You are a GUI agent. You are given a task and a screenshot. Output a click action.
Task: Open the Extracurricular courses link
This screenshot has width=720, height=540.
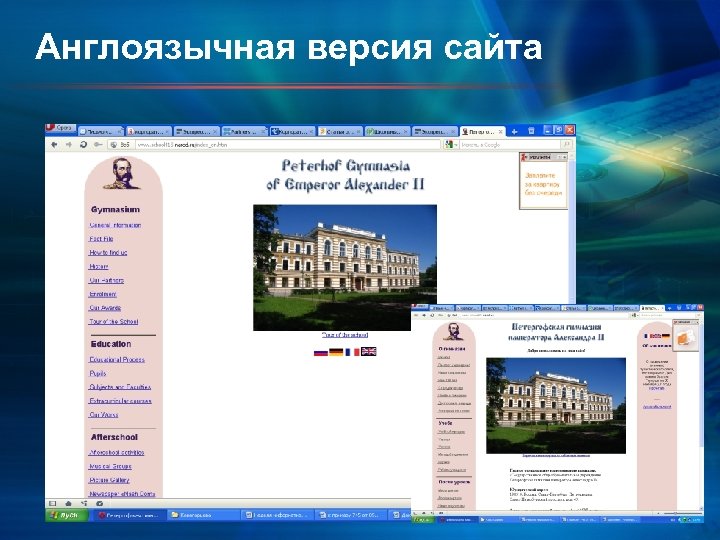point(120,401)
